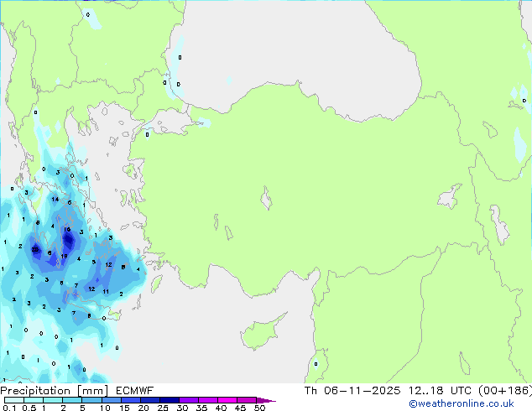532x411 pixels.
Task: Pick the 15–20 mm blue legend swatch
Action: tap(130, 400)
